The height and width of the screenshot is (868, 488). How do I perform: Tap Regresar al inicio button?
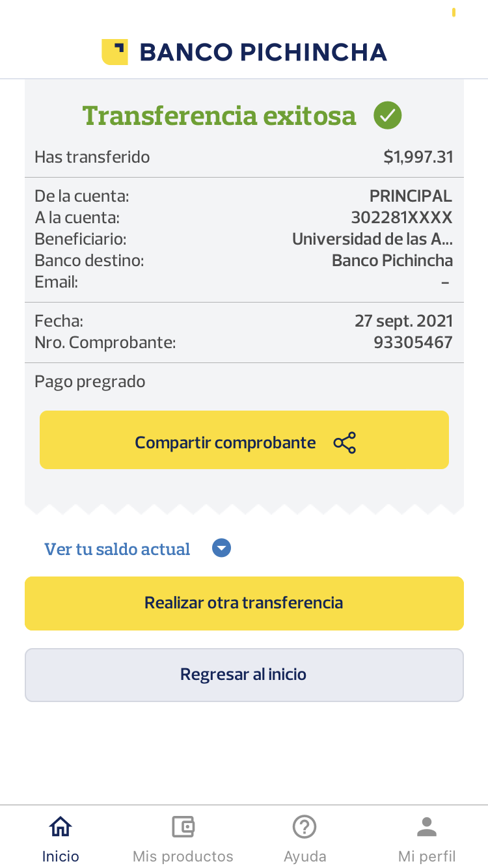244,675
